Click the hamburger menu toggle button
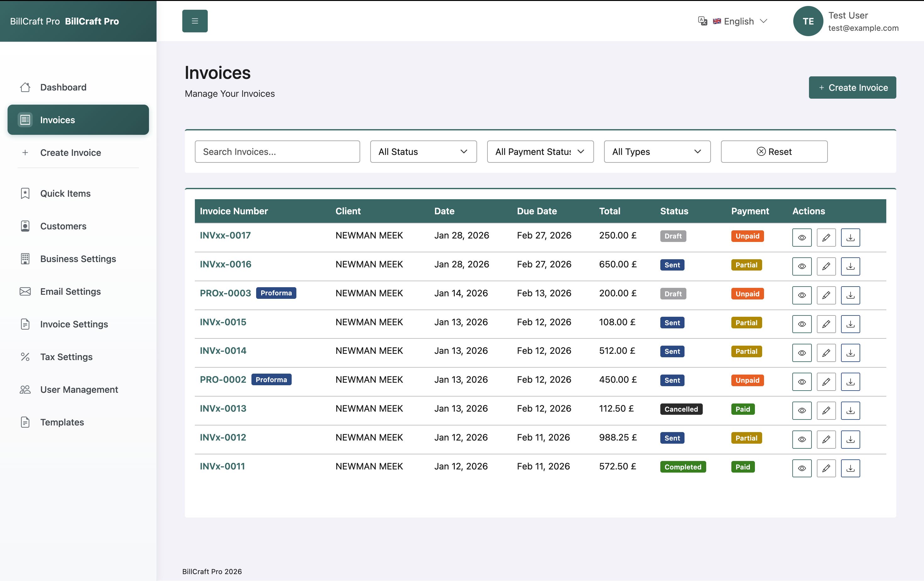The image size is (924, 581). (195, 21)
